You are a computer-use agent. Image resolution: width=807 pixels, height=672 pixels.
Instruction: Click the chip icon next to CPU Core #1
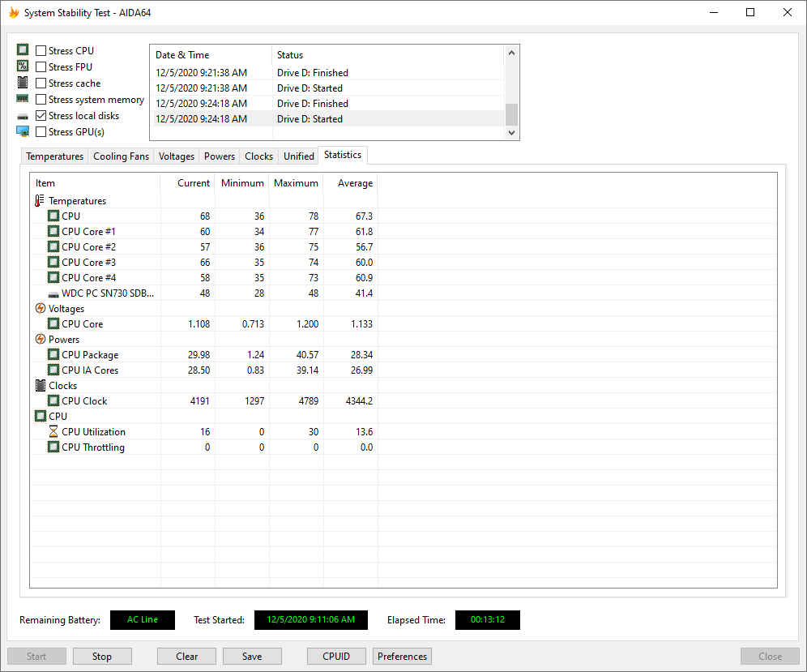pyautogui.click(x=53, y=231)
